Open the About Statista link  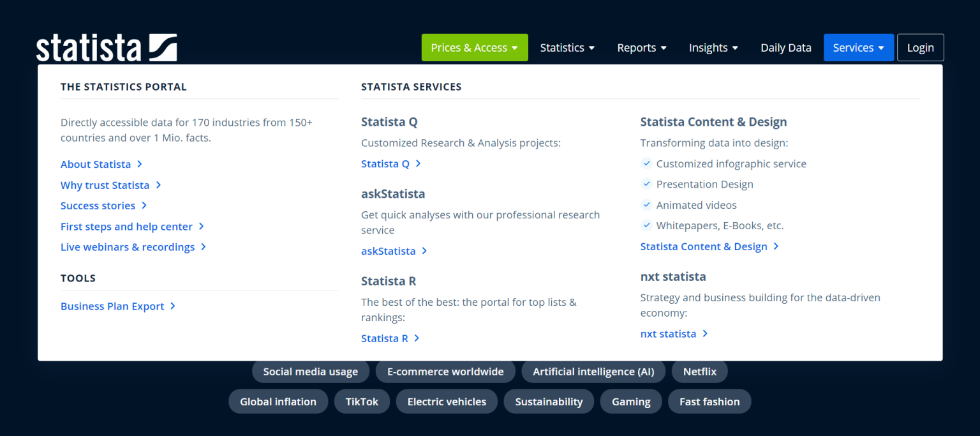coord(96,164)
